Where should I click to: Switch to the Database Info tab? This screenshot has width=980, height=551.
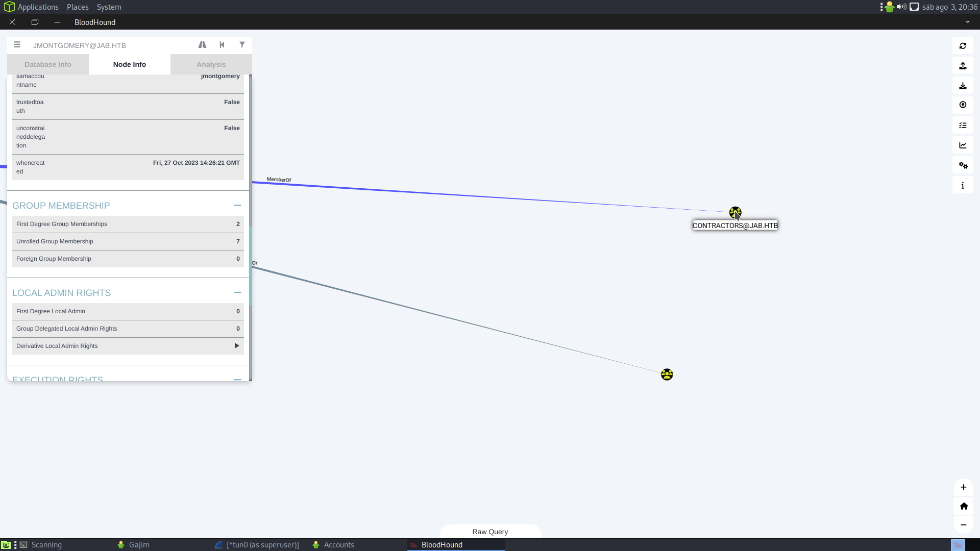[x=48, y=64]
